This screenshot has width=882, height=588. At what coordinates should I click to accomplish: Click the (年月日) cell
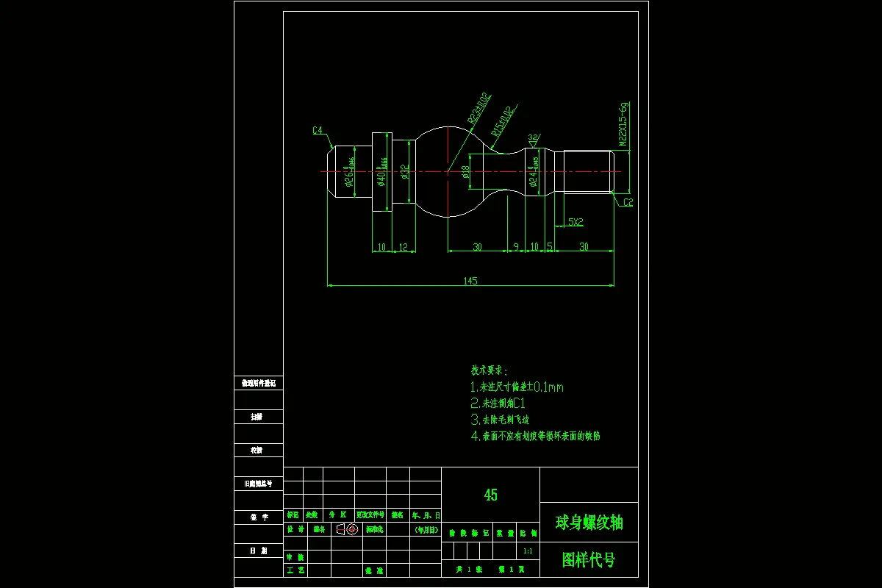[x=426, y=529]
